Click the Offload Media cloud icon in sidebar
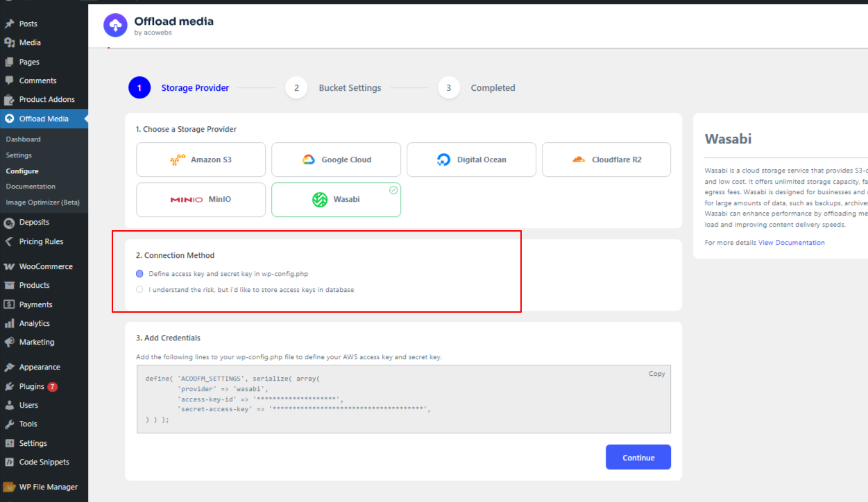868x502 pixels. tap(9, 119)
